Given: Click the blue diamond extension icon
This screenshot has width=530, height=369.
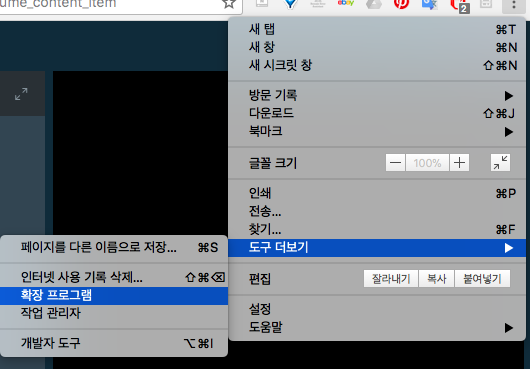Looking at the screenshot, I should click(x=290, y=3).
